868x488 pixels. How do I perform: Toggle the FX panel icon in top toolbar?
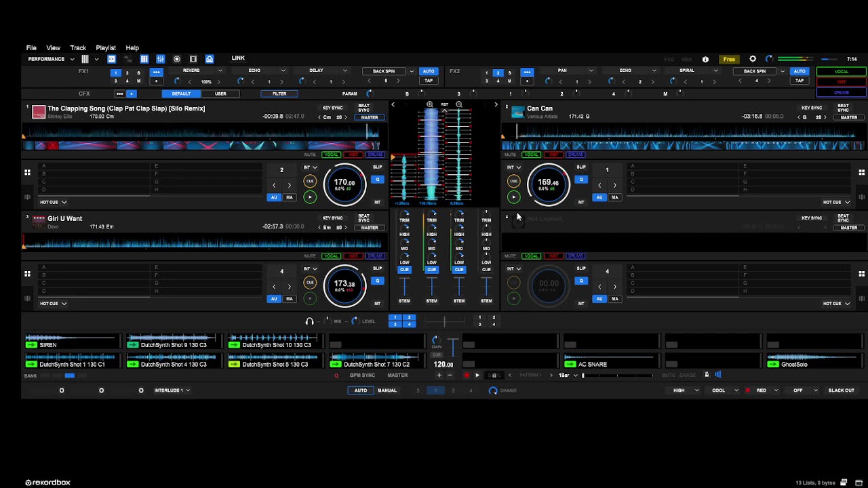[112, 59]
